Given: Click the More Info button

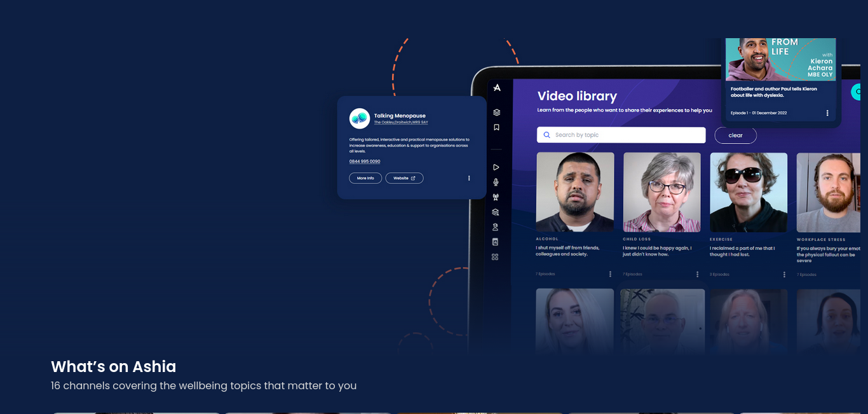Looking at the screenshot, I should click(365, 178).
